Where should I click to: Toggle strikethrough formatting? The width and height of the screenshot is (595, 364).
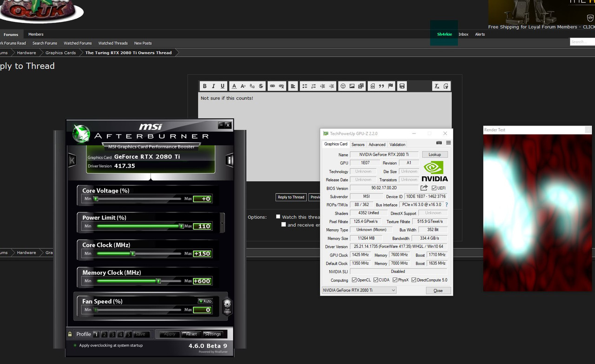point(261,86)
